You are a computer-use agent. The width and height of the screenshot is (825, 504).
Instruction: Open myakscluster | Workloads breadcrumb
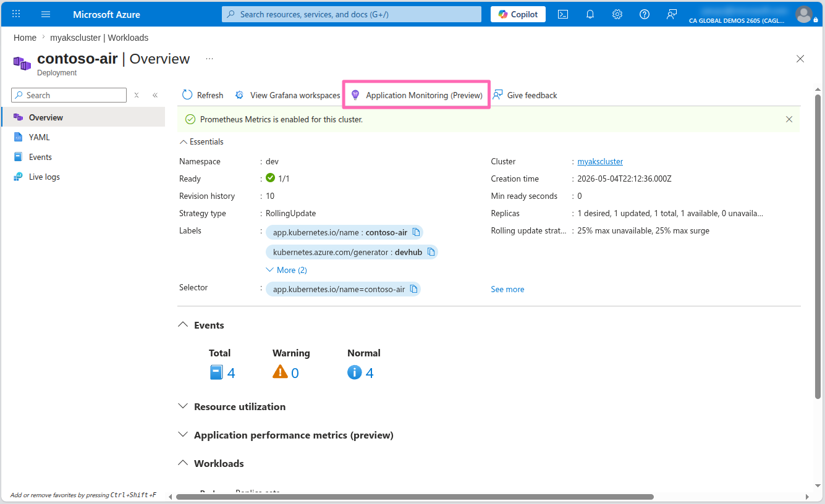[99, 38]
